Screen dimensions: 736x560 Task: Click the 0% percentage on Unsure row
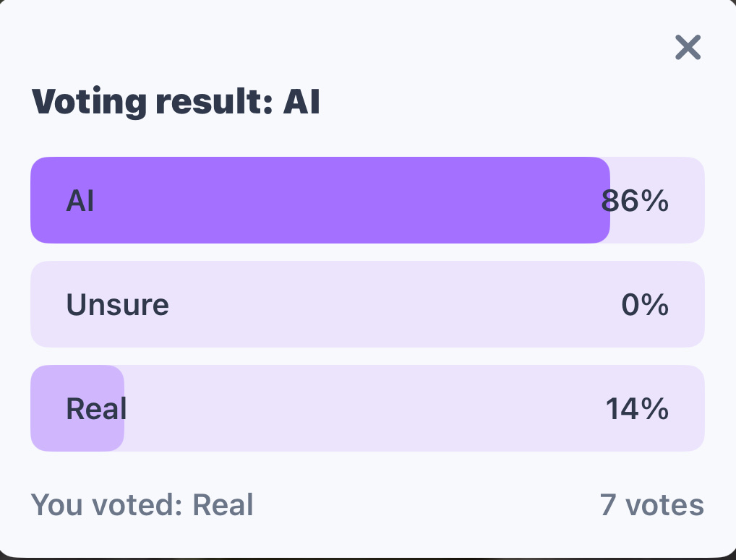[x=645, y=305]
